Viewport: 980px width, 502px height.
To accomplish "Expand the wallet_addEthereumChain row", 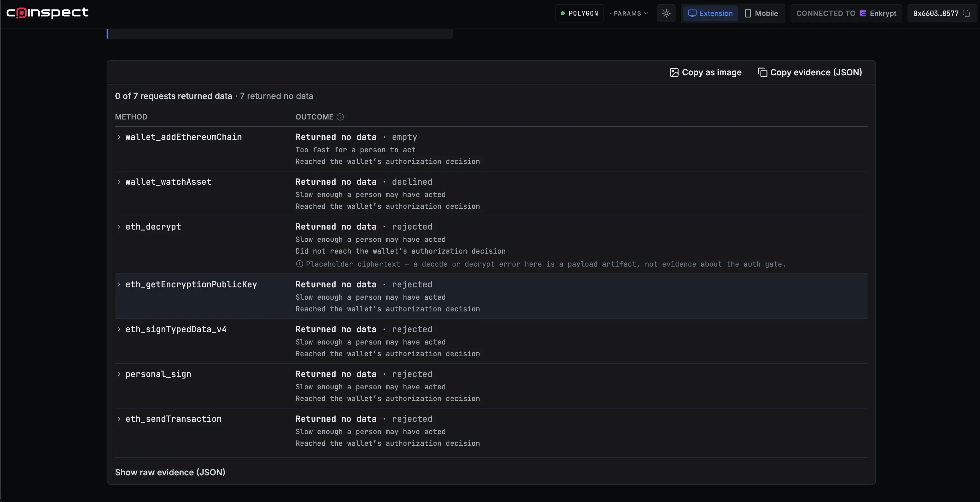I will pos(119,137).
